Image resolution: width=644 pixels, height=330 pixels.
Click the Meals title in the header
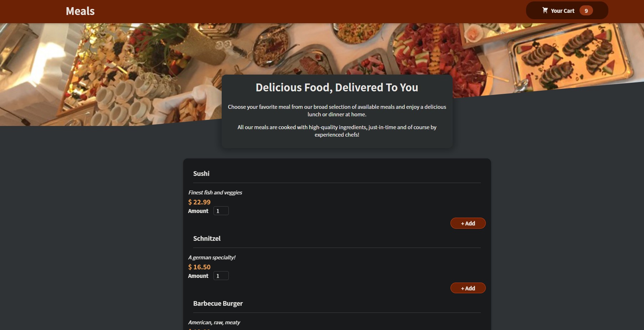80,11
